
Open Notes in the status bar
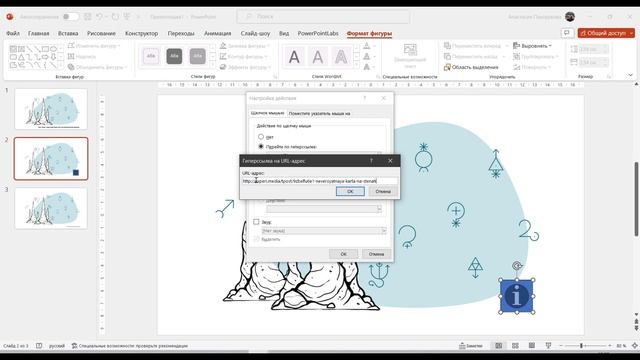(471, 346)
